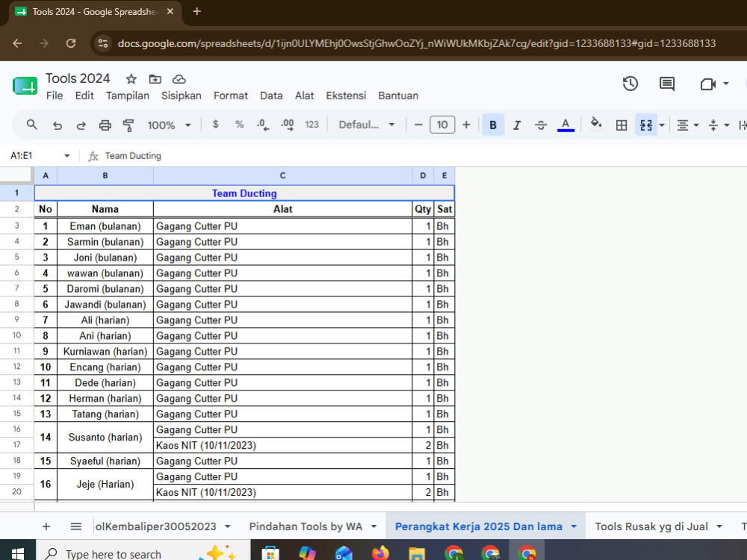Select column C header
This screenshot has width=747, height=560.
click(x=282, y=175)
